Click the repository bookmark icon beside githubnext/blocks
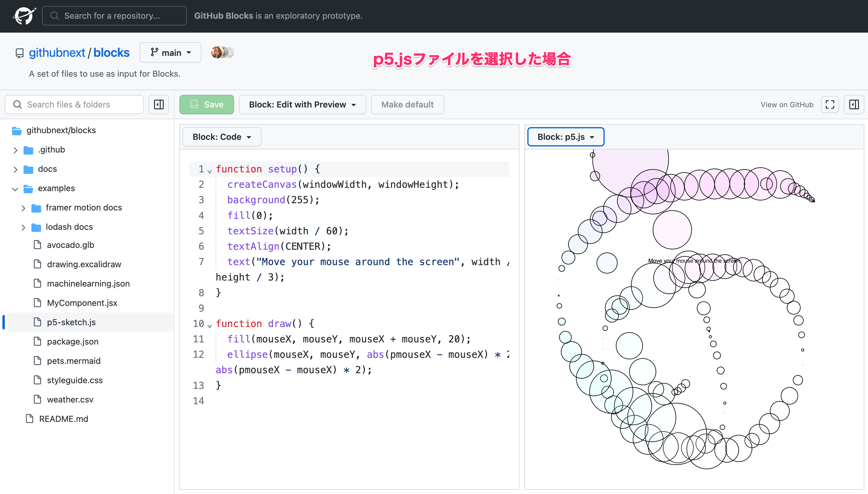Image resolution: width=868 pixels, height=494 pixels. tap(19, 52)
